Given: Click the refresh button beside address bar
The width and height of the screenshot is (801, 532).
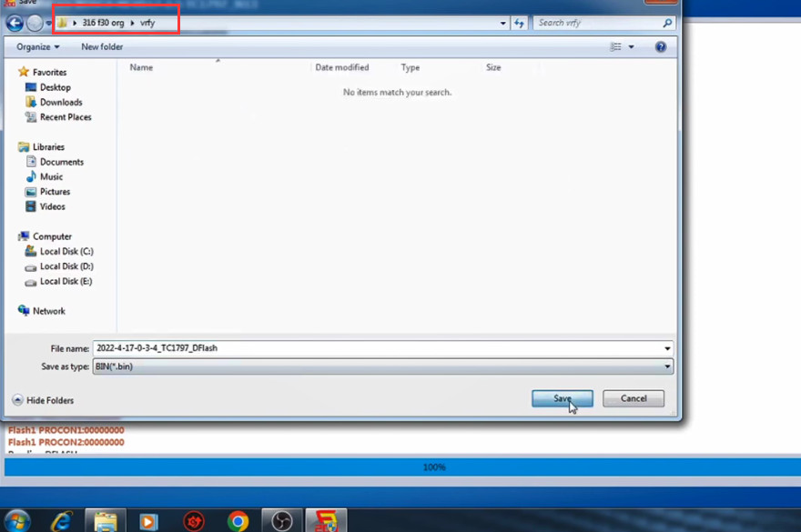Looking at the screenshot, I should coord(520,24).
